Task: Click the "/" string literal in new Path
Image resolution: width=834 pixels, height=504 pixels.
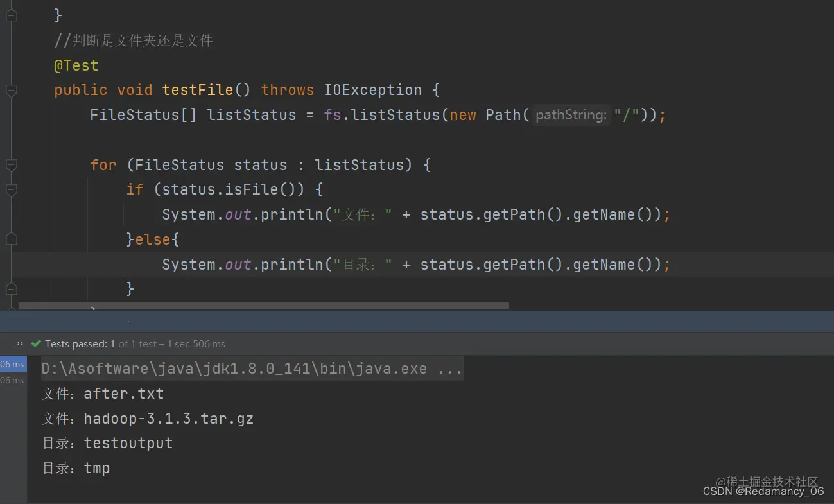Action: click(x=627, y=115)
